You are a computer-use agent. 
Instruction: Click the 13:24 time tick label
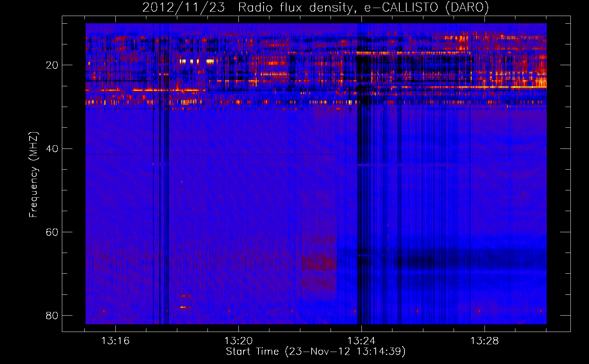[x=361, y=341]
